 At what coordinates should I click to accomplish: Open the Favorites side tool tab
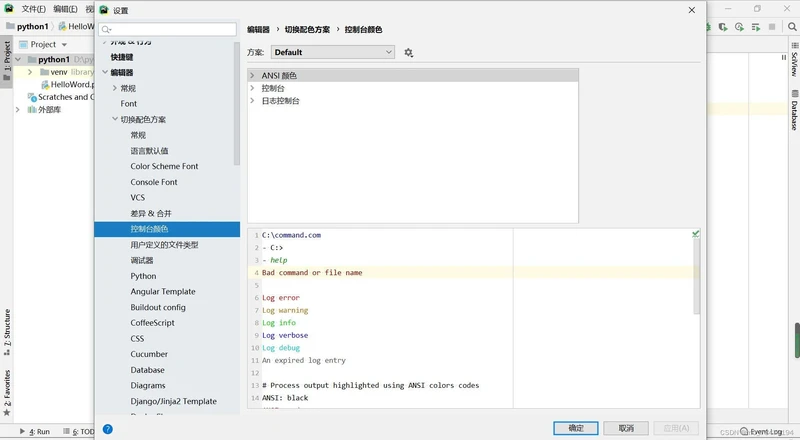[x=7, y=393]
